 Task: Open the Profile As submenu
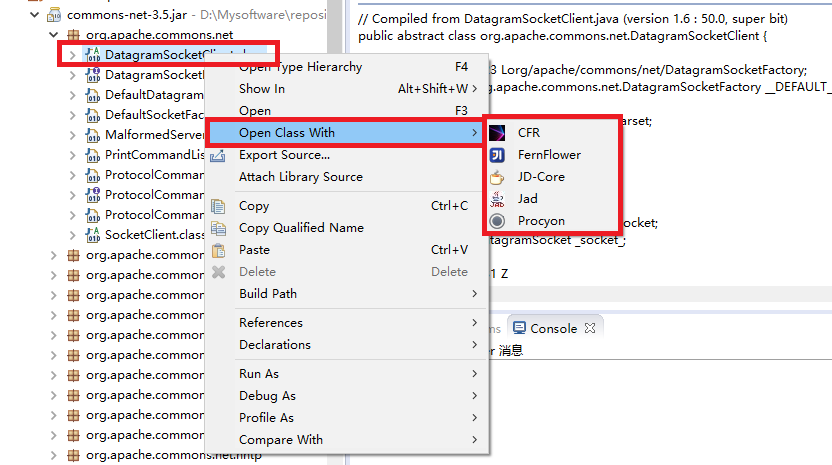pyautogui.click(x=346, y=418)
